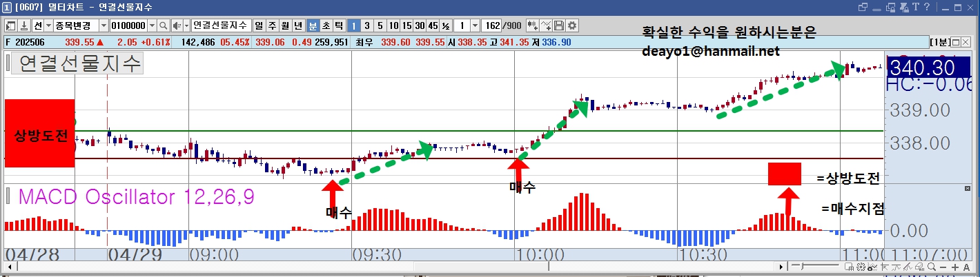Open the 0100000 code dropdown arrow

tap(153, 25)
